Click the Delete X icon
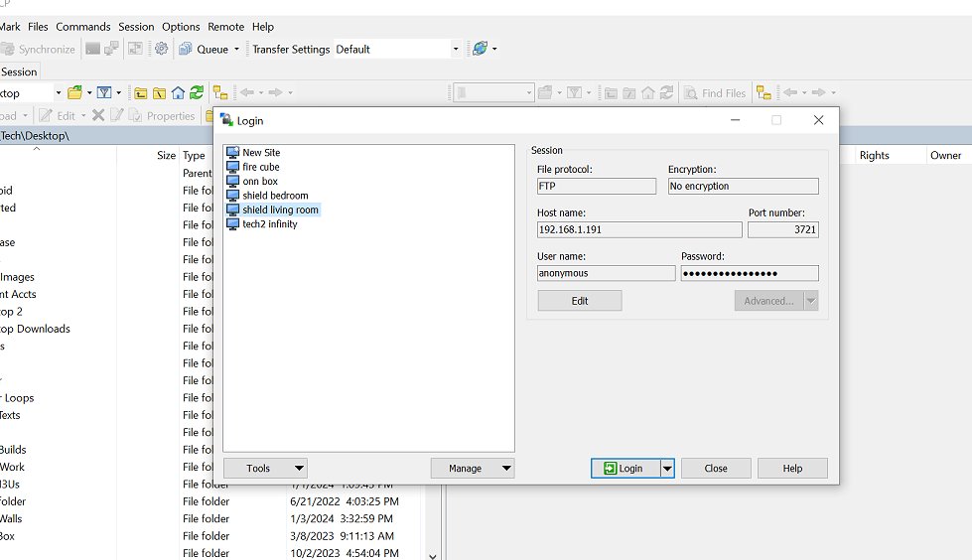Image resolution: width=972 pixels, height=560 pixels. (x=98, y=115)
